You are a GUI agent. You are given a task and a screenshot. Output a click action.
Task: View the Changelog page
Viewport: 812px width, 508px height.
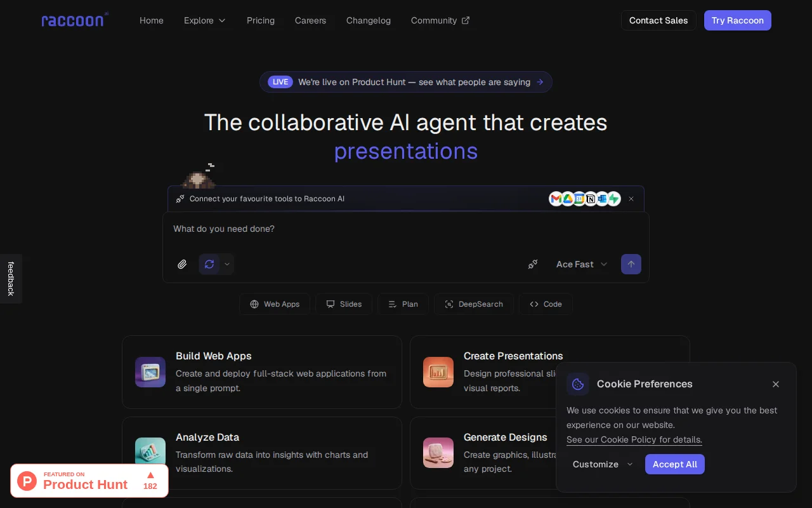[x=369, y=20]
